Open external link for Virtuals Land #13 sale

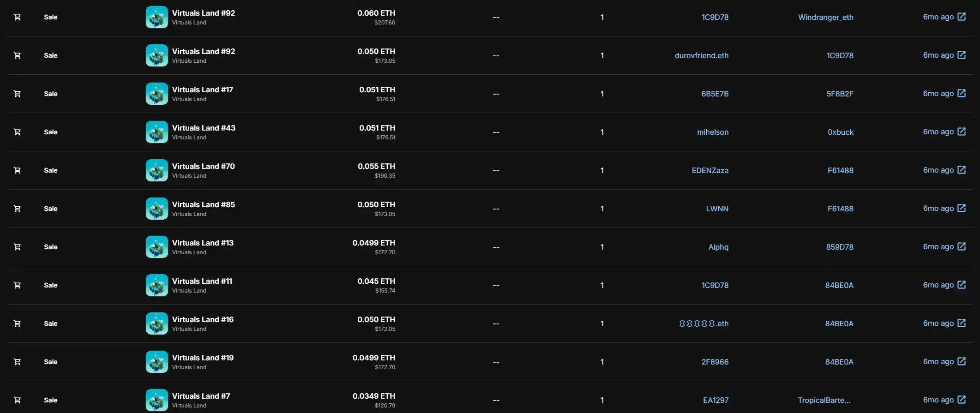[x=962, y=246]
